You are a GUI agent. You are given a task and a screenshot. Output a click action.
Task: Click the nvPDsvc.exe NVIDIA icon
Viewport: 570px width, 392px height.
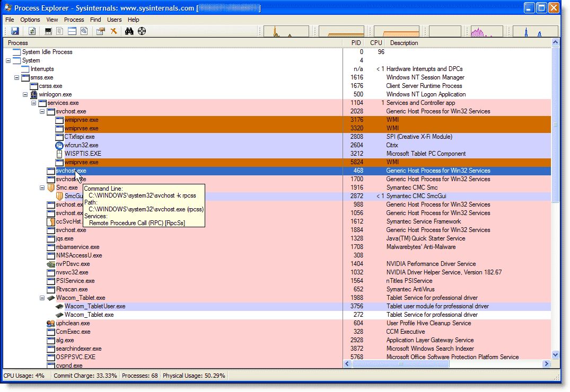tap(51, 264)
